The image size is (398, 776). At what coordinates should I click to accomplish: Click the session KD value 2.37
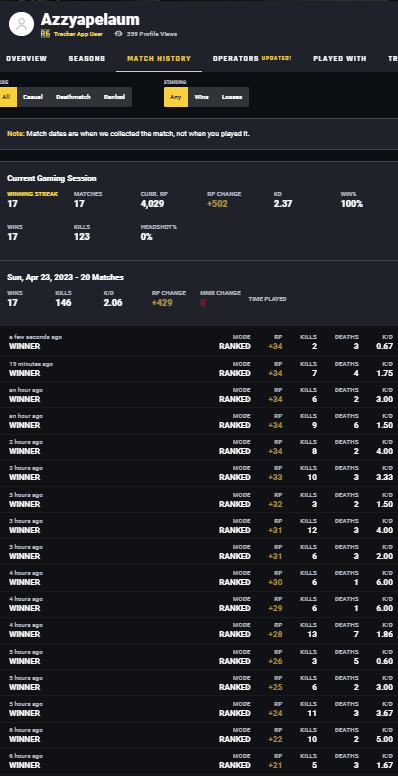283,204
